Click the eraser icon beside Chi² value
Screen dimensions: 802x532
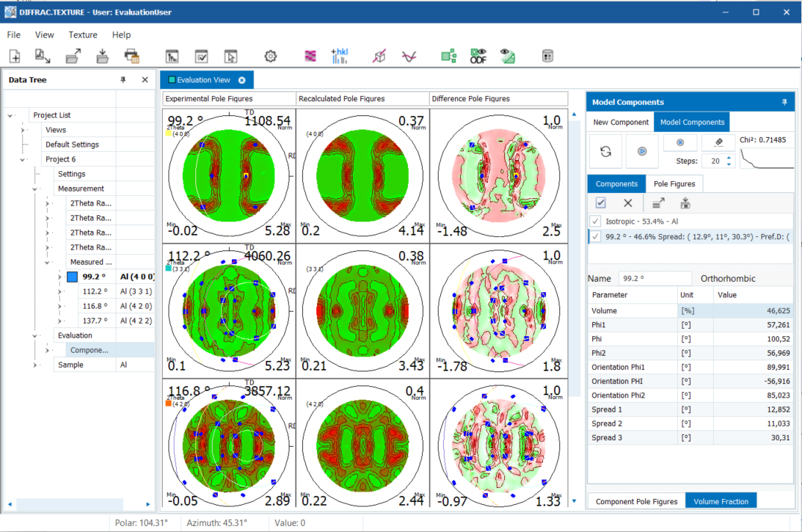tap(718, 142)
